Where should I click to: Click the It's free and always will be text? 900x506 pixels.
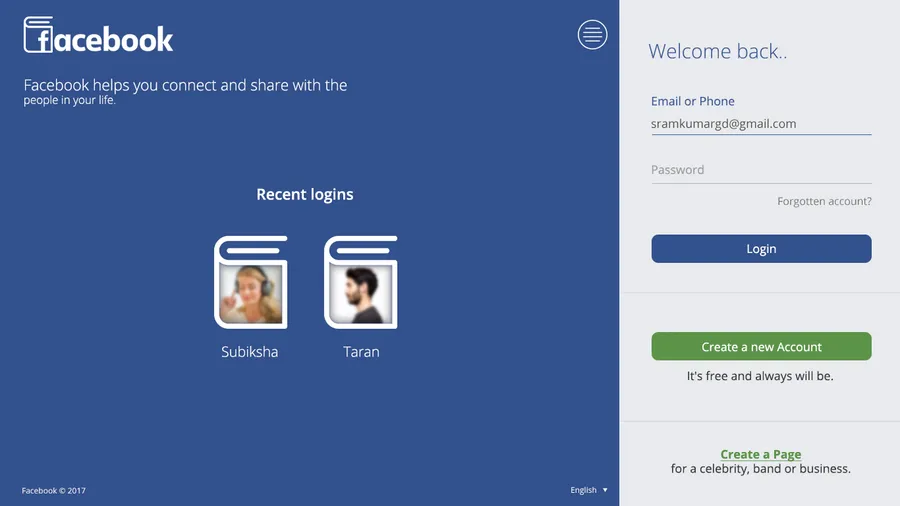click(x=760, y=376)
